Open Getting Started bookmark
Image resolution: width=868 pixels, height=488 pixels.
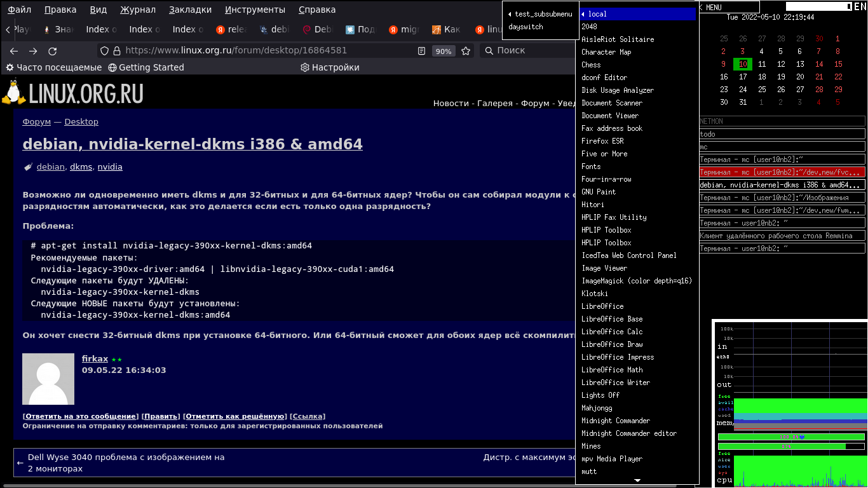pos(146,67)
